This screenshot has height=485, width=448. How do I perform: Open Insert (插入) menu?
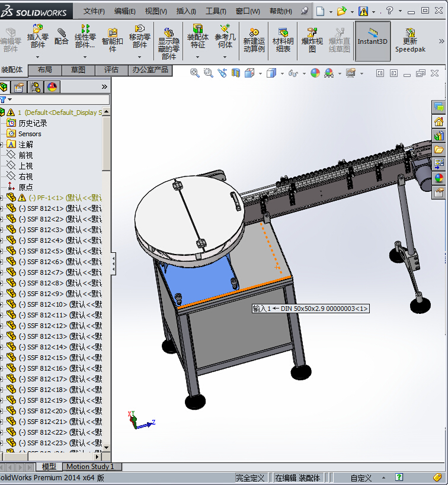pos(185,11)
